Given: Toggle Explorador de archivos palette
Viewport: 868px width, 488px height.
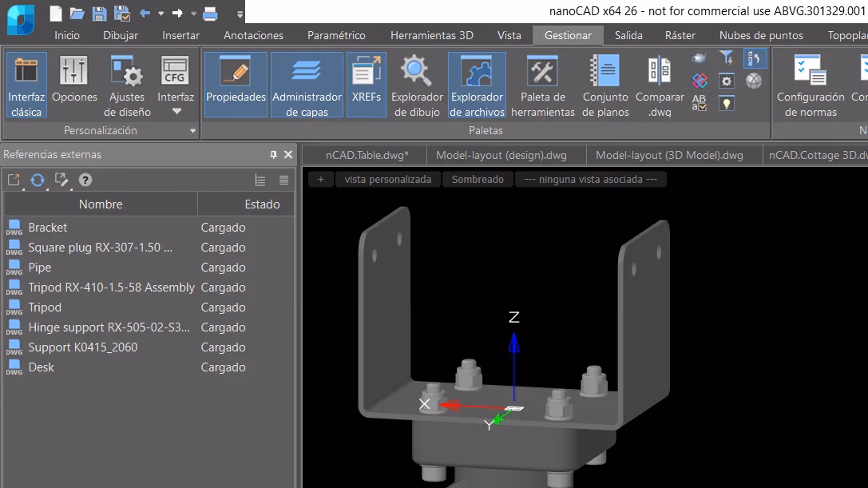Looking at the screenshot, I should click(477, 85).
